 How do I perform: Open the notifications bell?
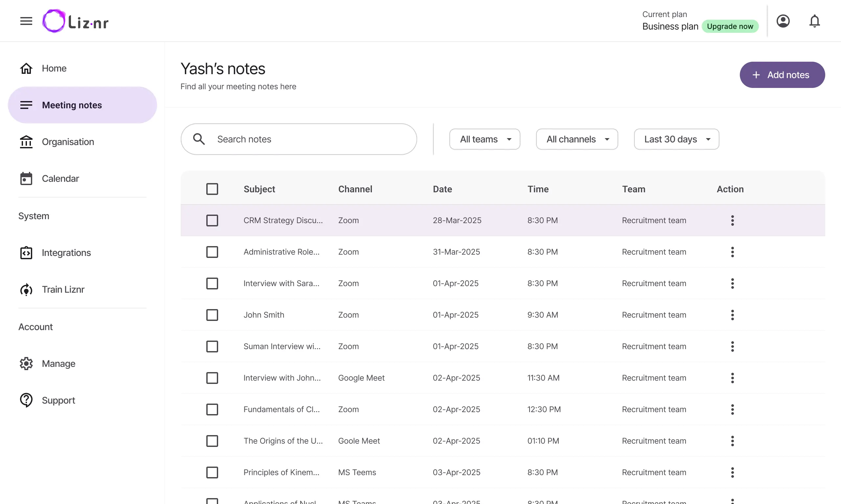coord(814,21)
